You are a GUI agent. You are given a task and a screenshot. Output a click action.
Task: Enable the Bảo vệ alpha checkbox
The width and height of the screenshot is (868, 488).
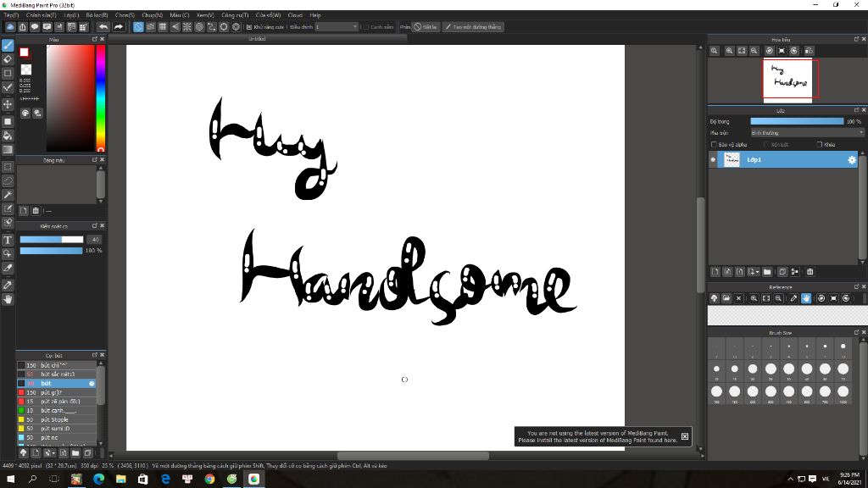(x=714, y=144)
